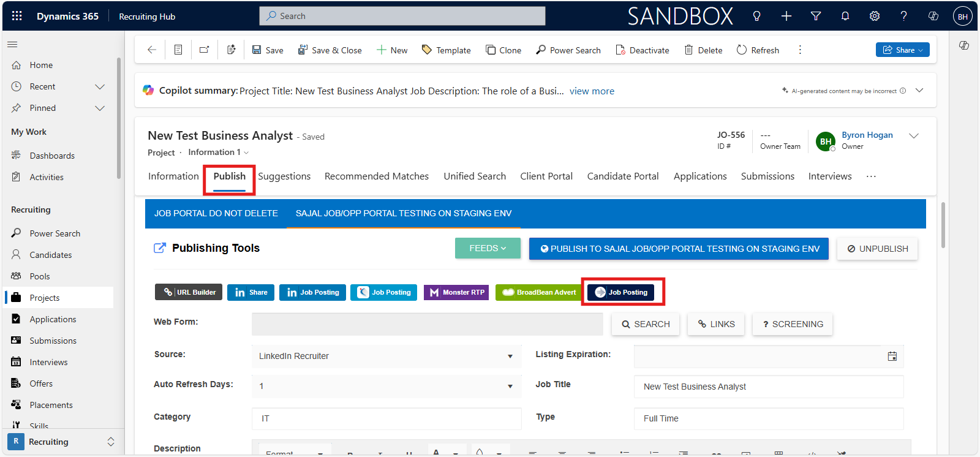This screenshot has height=457, width=980.
Task: Switch to the Suggestions tab
Action: click(284, 176)
